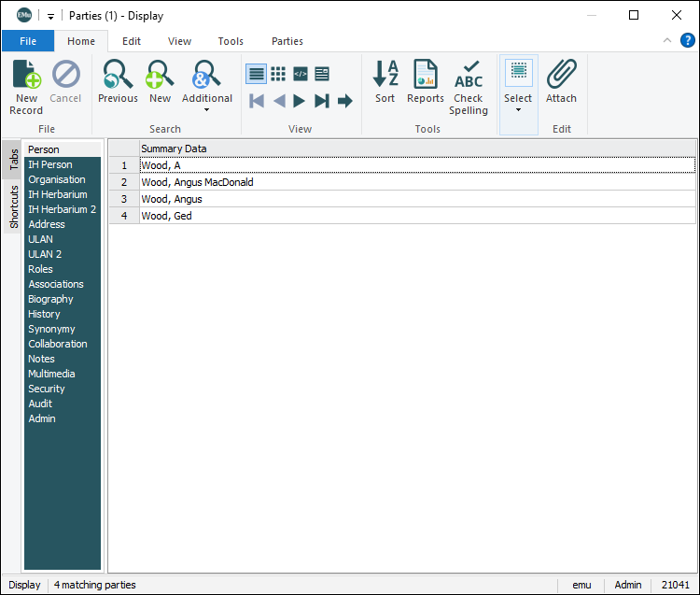Jump to the next record arrow
The image size is (700, 595).
point(300,101)
